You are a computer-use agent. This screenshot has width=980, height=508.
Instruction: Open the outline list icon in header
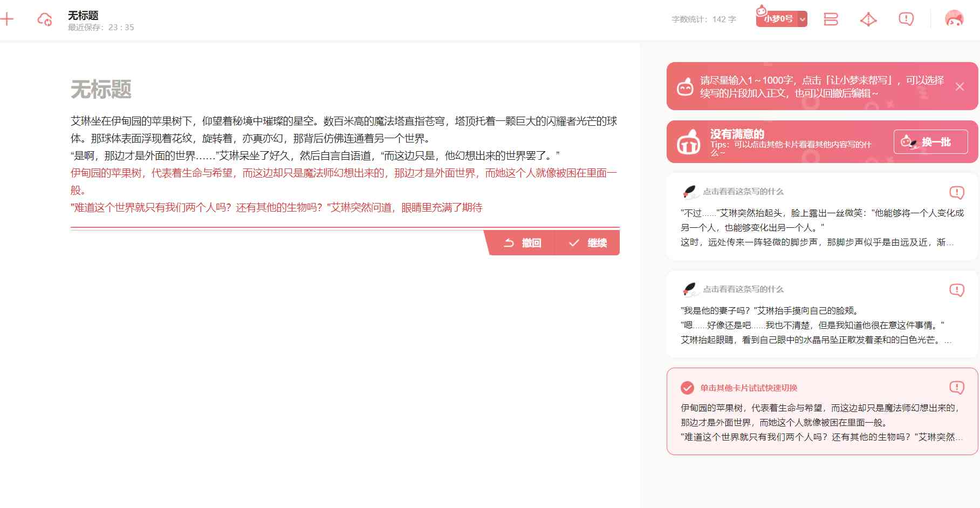coord(831,19)
